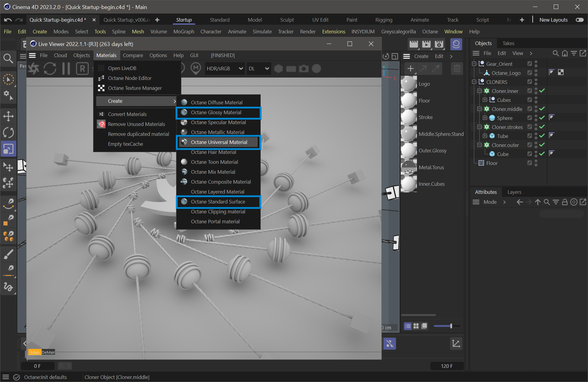The image size is (588, 382).
Task: Select the Rotate tool in left toolbar
Action: click(8, 133)
